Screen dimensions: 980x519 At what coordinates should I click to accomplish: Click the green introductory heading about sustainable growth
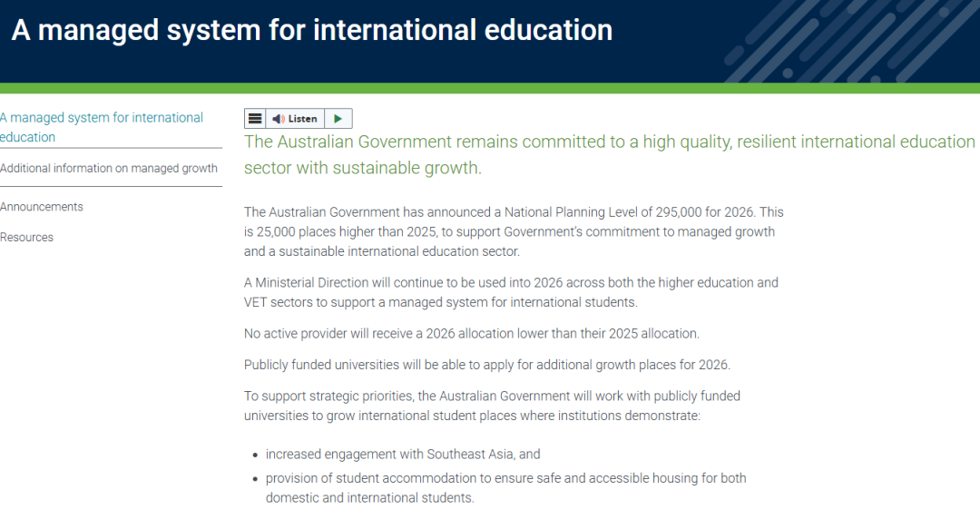pos(608,154)
